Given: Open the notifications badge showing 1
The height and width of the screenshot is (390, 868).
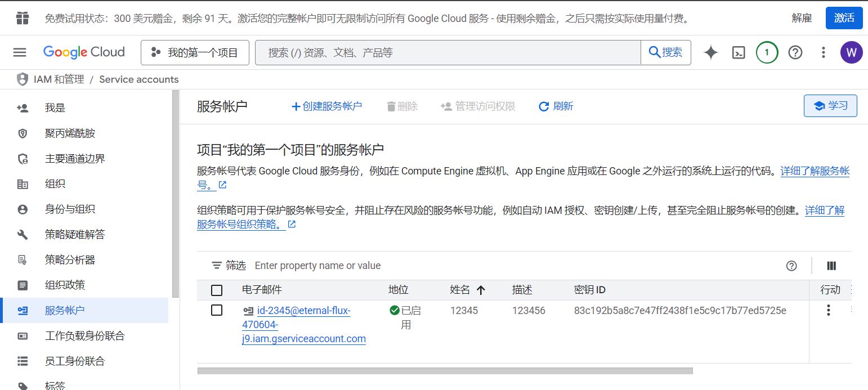Looking at the screenshot, I should 767,52.
